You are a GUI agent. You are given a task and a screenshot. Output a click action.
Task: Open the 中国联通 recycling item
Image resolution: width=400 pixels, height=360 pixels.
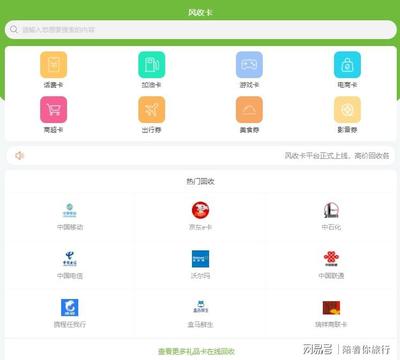pyautogui.click(x=331, y=265)
